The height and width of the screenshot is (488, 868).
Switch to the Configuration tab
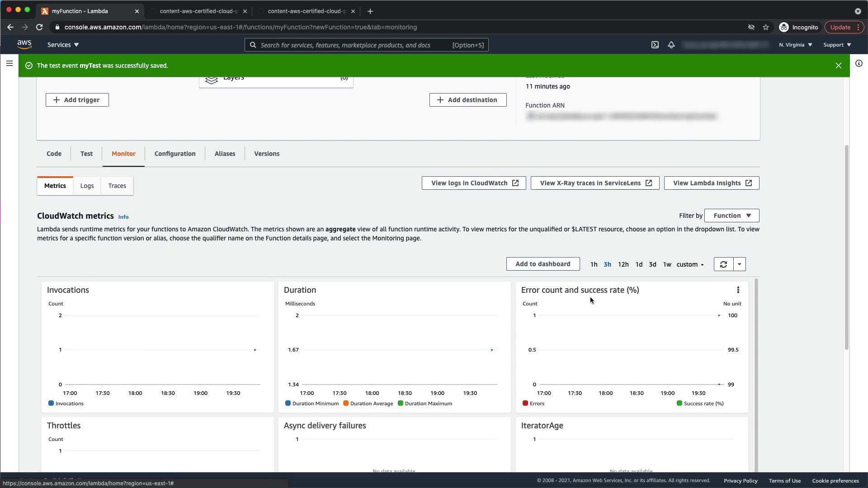coord(175,154)
